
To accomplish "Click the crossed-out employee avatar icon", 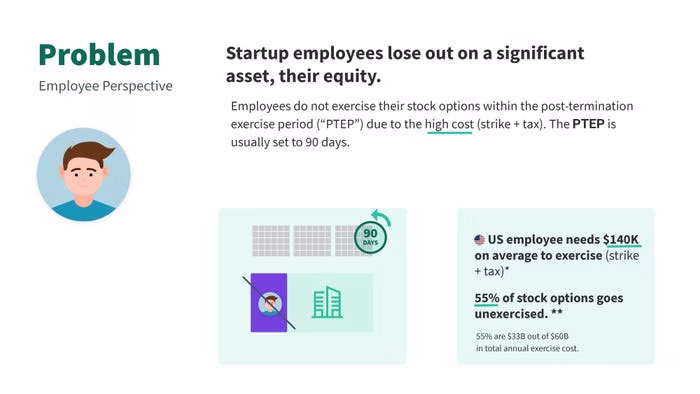I will click(270, 303).
